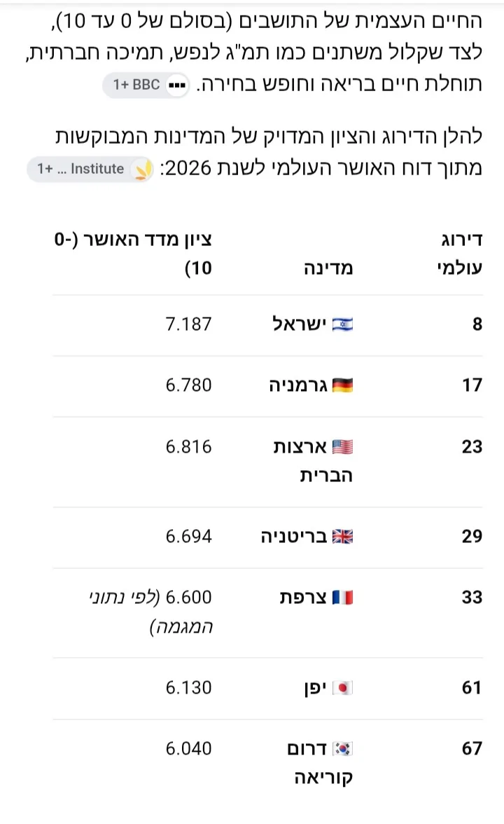Click the rank 67 cell for South Korea
Viewport: 504px width, 824px height.
pyautogui.click(x=472, y=748)
